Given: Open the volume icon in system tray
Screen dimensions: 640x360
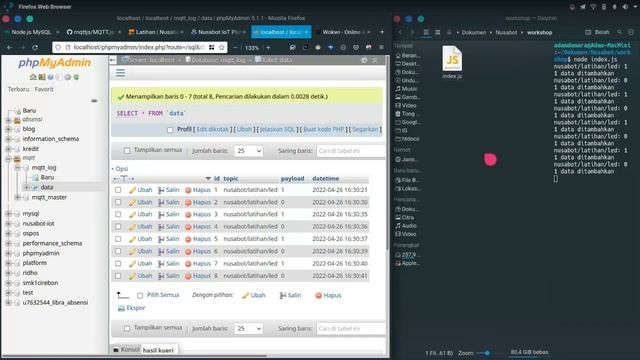Looking at the screenshot, I should (625, 7).
